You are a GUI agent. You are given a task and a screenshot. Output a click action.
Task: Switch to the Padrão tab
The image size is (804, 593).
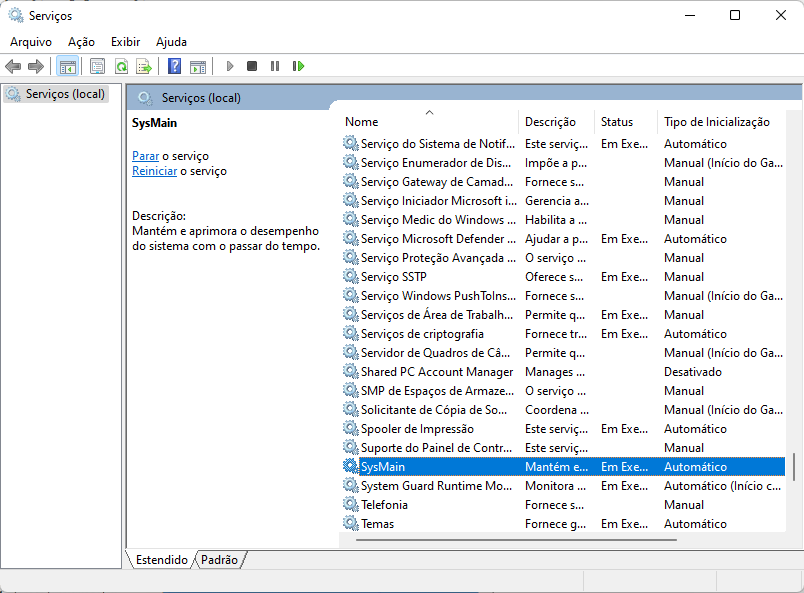[x=219, y=559]
